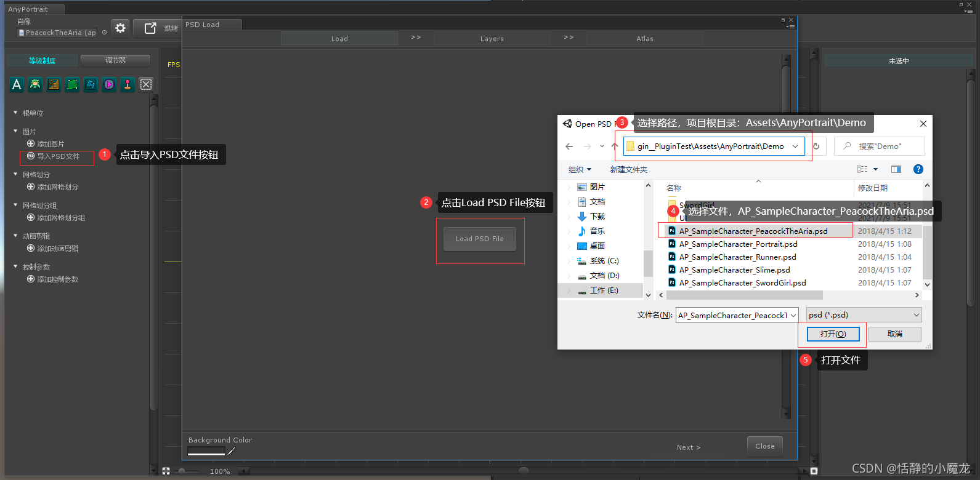Collapse the 网格划分组 tree section
The height and width of the screenshot is (480, 980).
click(x=15, y=205)
